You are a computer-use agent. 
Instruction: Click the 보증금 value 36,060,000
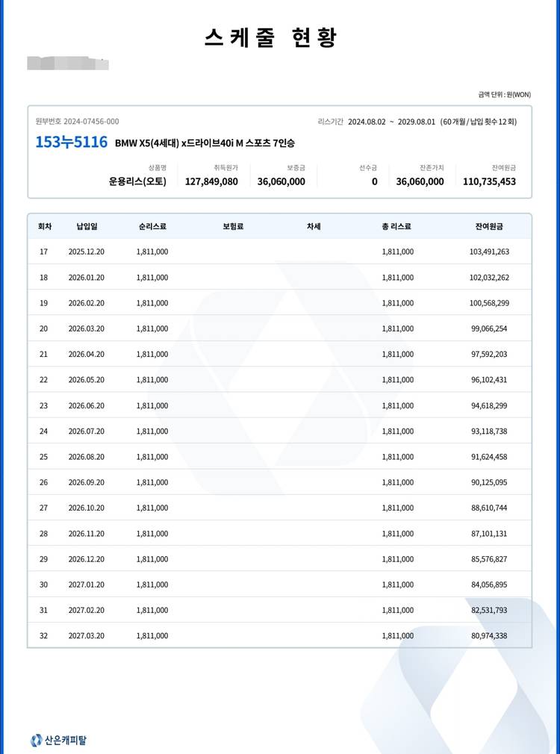point(281,181)
